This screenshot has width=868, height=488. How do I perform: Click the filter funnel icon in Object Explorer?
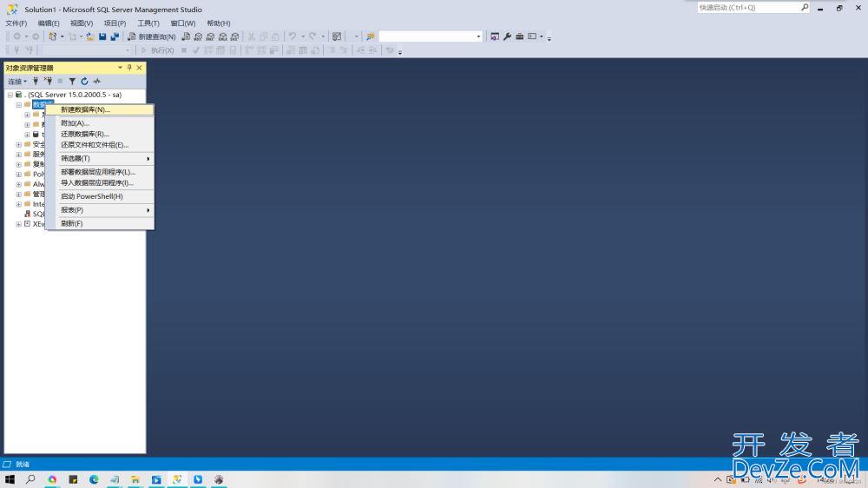[x=72, y=81]
